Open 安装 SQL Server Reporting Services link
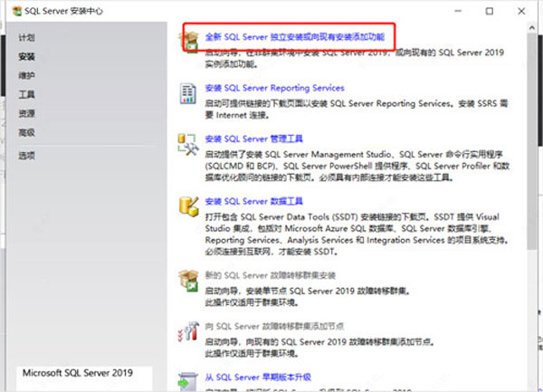 pyautogui.click(x=274, y=88)
